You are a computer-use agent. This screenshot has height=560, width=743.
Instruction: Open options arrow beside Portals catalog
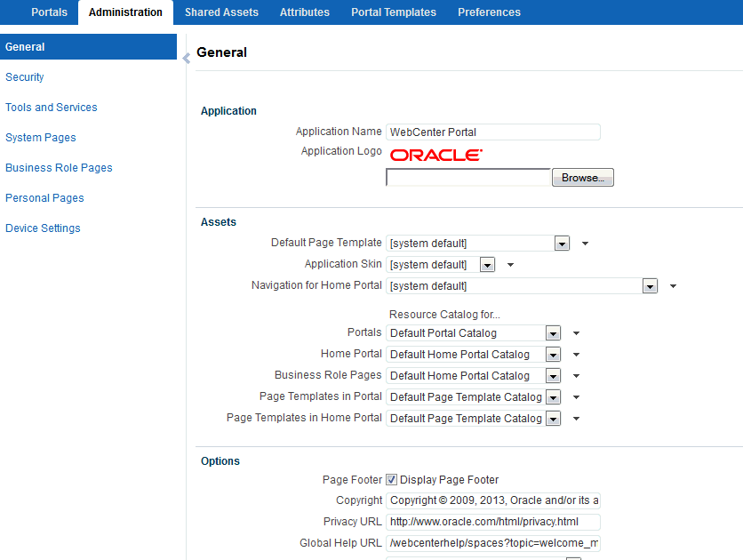(x=576, y=333)
